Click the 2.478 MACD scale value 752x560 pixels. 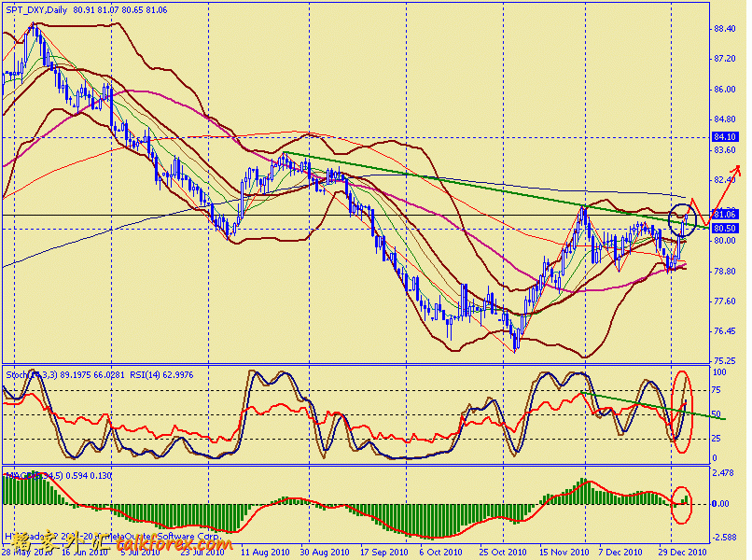click(x=723, y=473)
